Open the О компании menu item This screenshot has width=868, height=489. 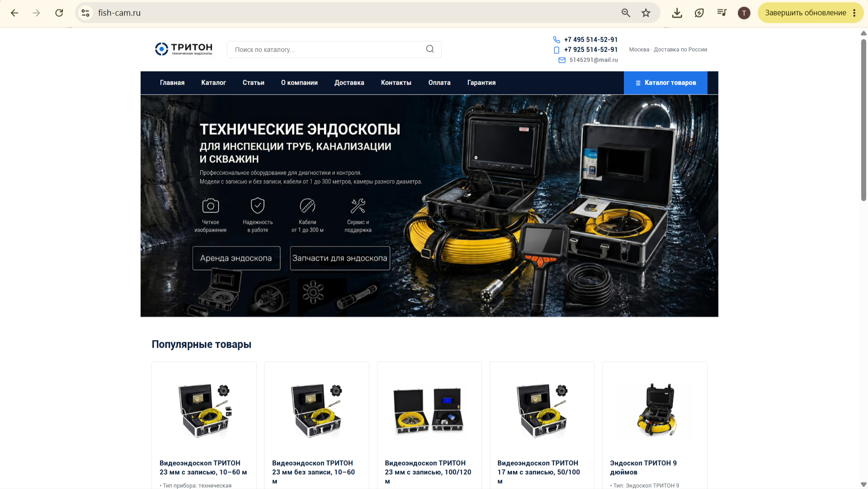pos(299,83)
